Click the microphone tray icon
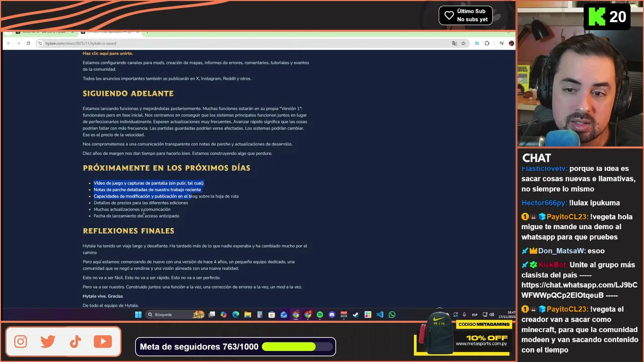Image resolution: width=644 pixels, height=362 pixels. 464,315
